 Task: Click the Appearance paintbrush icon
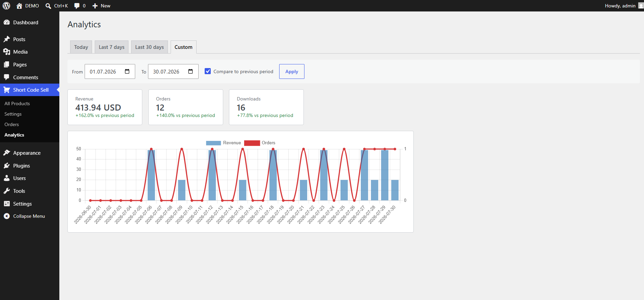[7, 153]
